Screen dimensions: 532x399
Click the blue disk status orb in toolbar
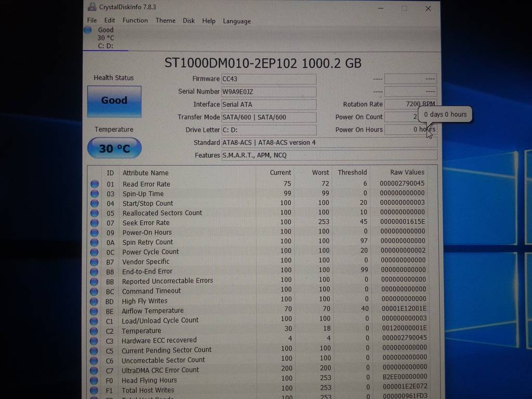[88, 30]
